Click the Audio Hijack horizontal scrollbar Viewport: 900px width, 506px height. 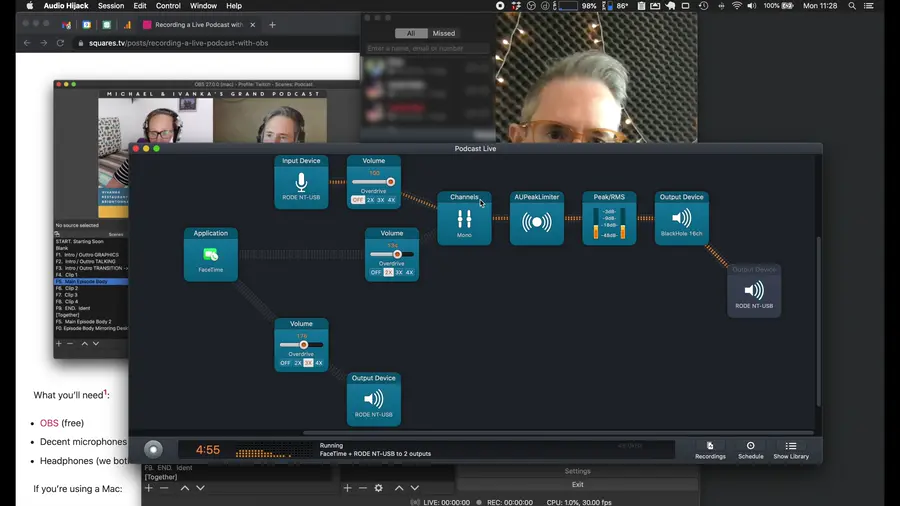558,433
